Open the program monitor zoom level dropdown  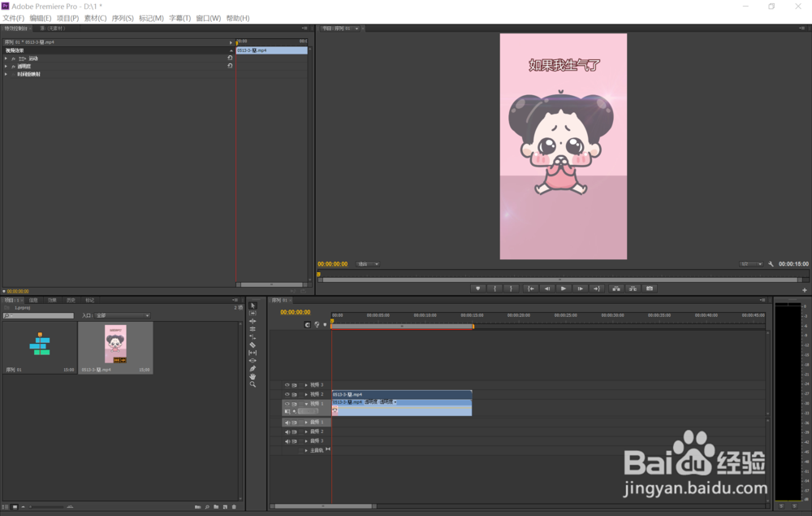click(368, 264)
